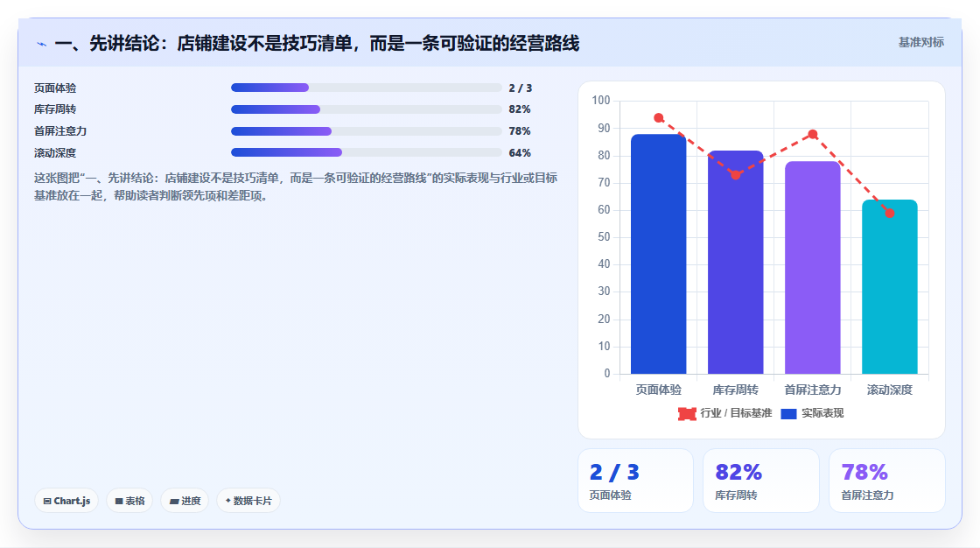The image size is (980, 548).
Task: Click the 64% value beside progress bar
Action: point(520,153)
